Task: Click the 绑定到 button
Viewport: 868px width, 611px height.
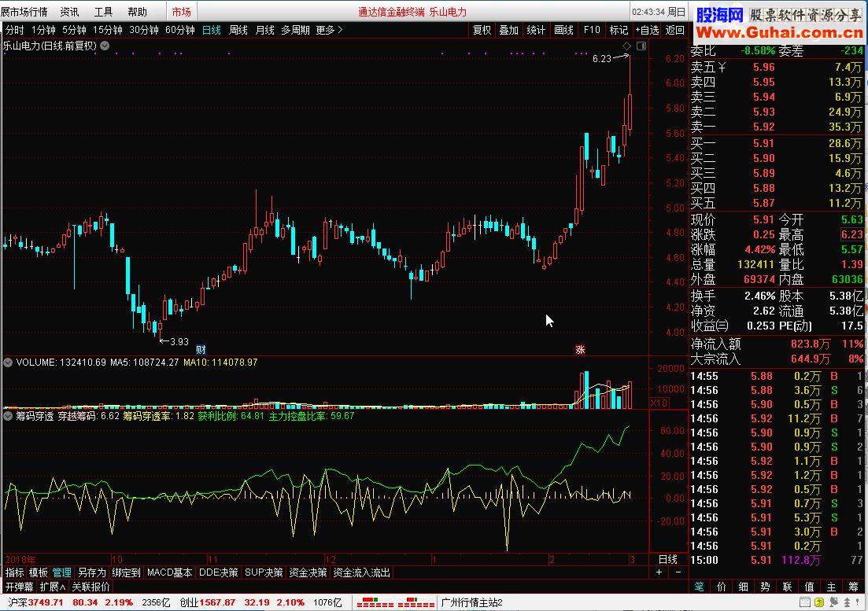Action: tap(126, 572)
